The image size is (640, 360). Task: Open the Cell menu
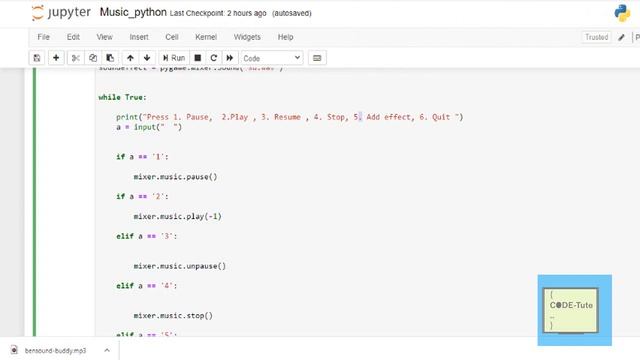172,37
